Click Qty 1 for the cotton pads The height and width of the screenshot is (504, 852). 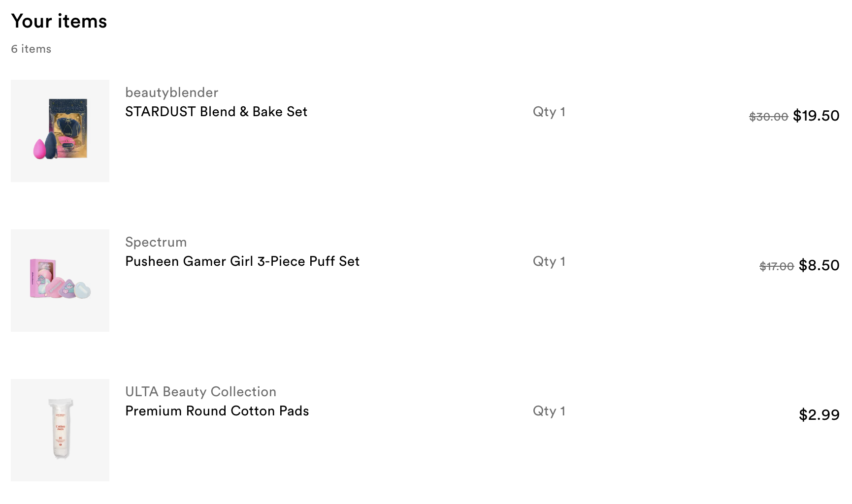coord(549,411)
